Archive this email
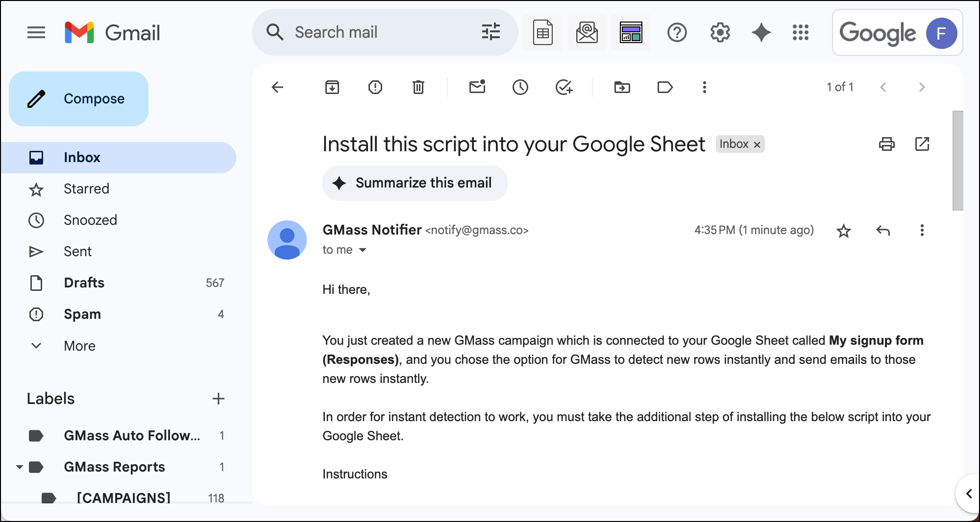 332,87
